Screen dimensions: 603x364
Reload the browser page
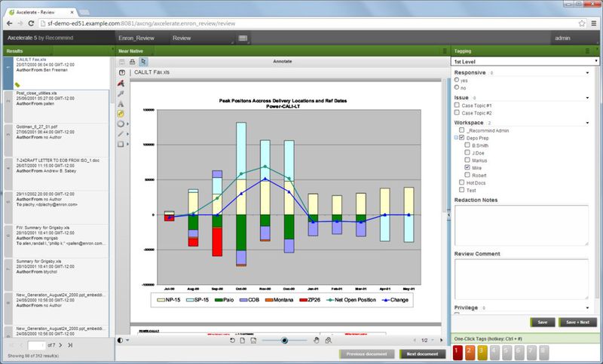coord(31,23)
